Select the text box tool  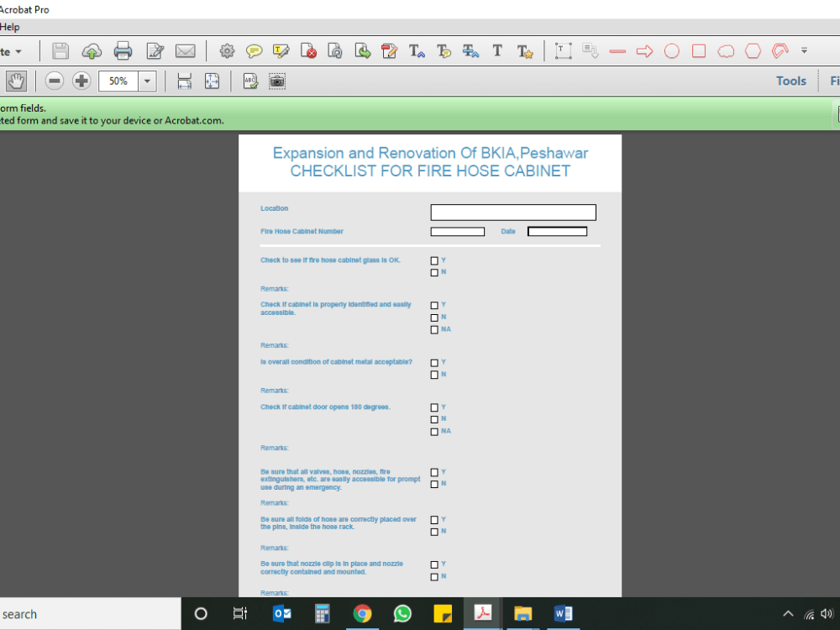click(563, 51)
